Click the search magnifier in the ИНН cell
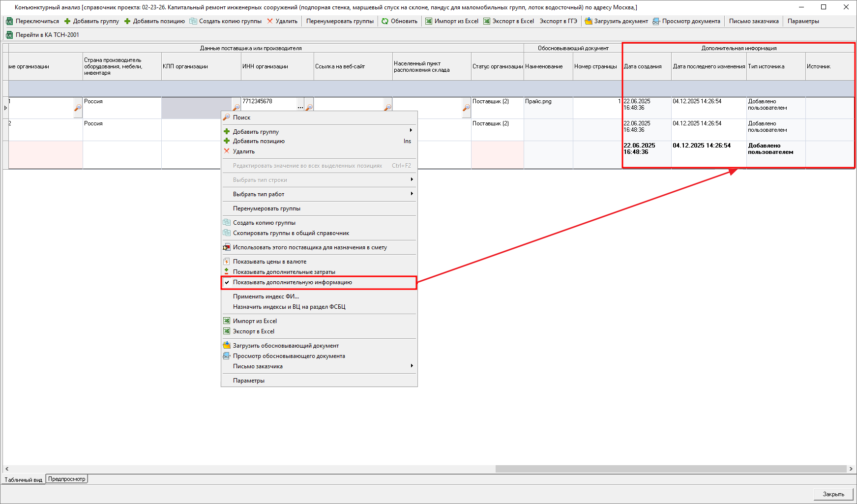This screenshot has width=857, height=504. pyautogui.click(x=309, y=107)
